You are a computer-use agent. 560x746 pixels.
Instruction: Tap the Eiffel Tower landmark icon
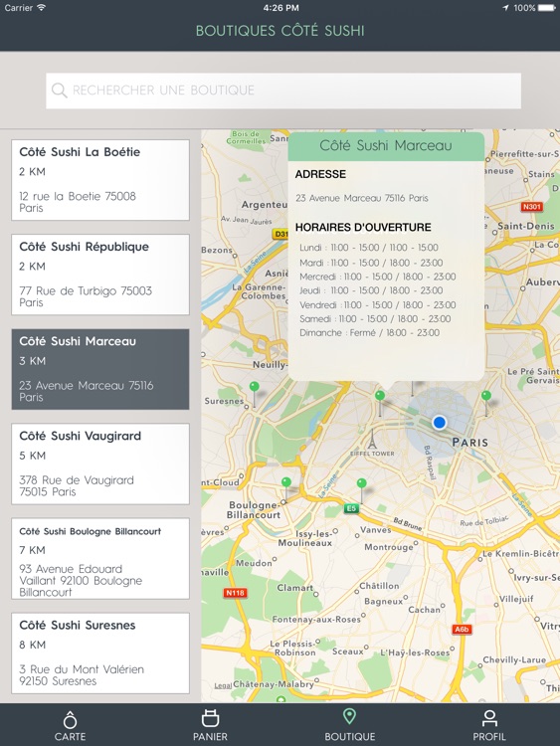372,439
